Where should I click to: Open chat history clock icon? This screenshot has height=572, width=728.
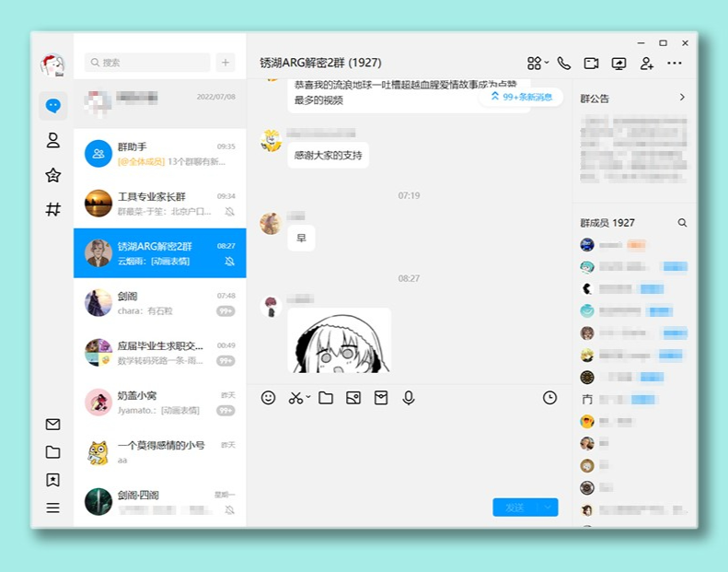pyautogui.click(x=549, y=398)
